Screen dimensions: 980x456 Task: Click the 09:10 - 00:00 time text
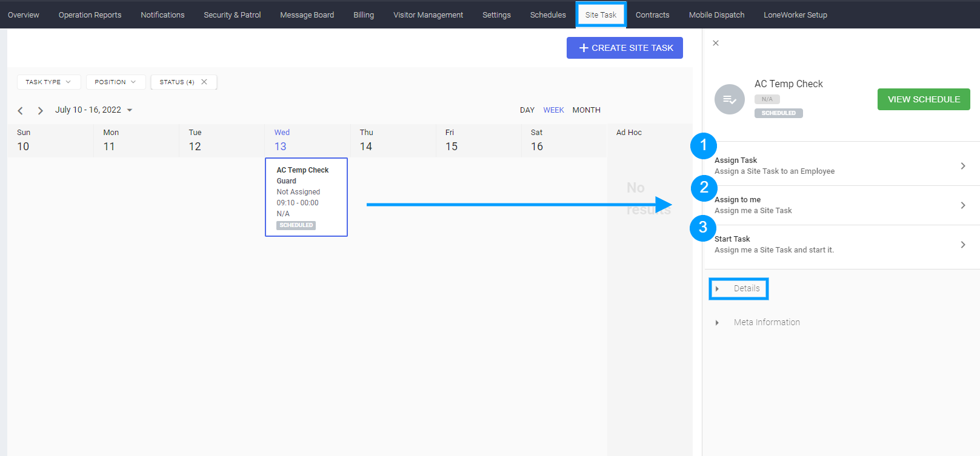[x=298, y=203]
